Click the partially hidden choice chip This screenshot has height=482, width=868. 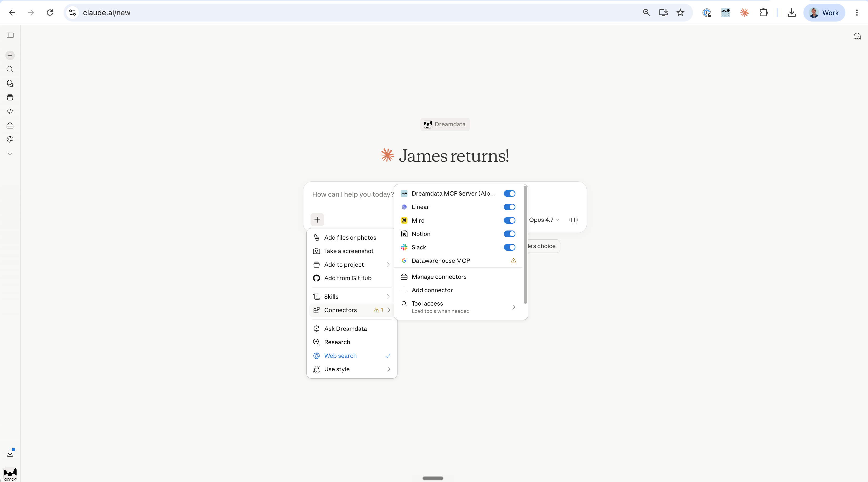coord(543,246)
